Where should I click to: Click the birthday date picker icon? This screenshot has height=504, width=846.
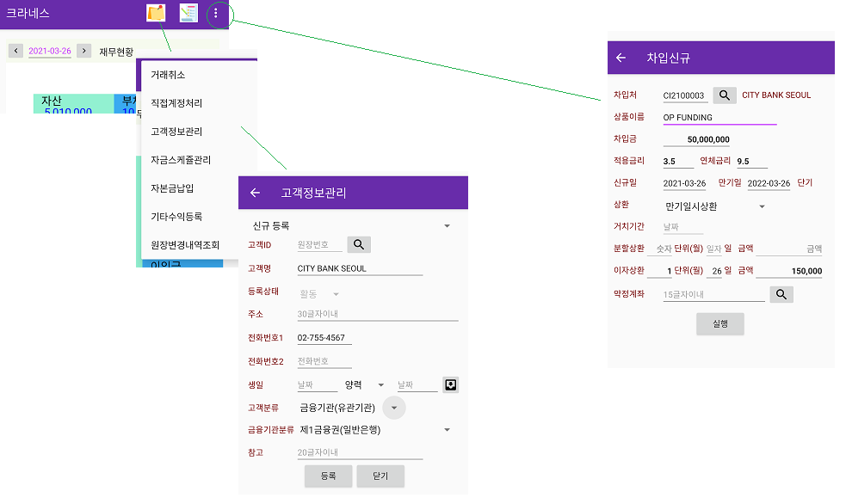coord(450,384)
